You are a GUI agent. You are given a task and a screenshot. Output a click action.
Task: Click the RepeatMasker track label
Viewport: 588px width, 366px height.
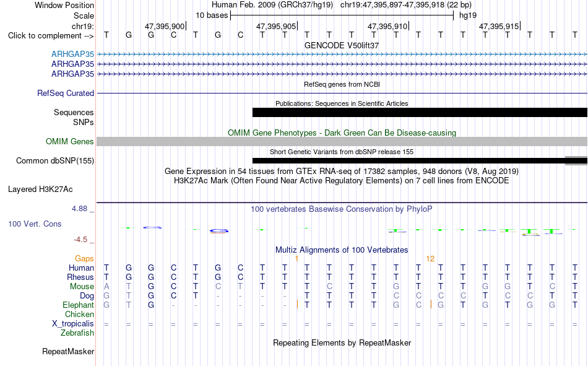pyautogui.click(x=68, y=351)
